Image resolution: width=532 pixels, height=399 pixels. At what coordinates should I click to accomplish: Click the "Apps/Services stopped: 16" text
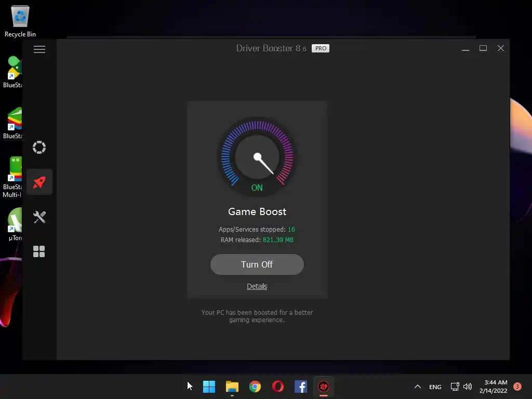[x=257, y=229]
